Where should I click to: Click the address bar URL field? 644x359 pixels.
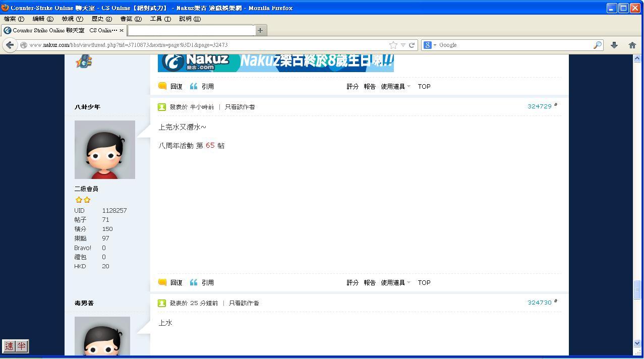207,45
